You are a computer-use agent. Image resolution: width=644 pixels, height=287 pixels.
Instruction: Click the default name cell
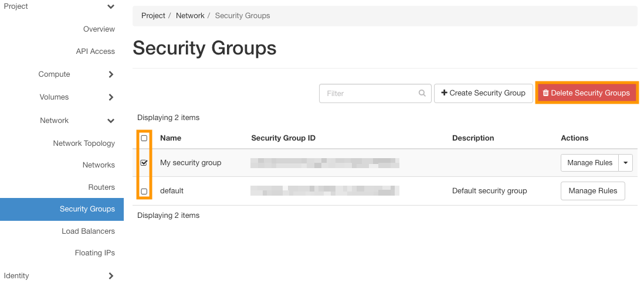172,191
